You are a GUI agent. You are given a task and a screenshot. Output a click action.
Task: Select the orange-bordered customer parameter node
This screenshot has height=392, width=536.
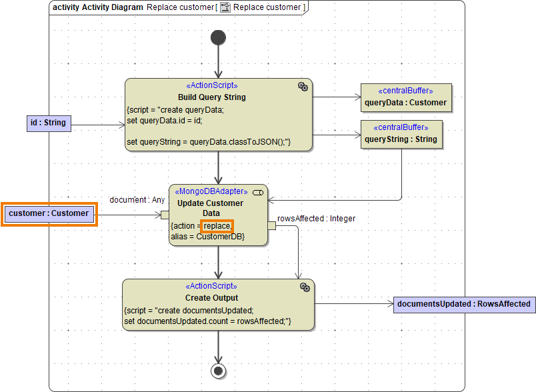(x=49, y=213)
